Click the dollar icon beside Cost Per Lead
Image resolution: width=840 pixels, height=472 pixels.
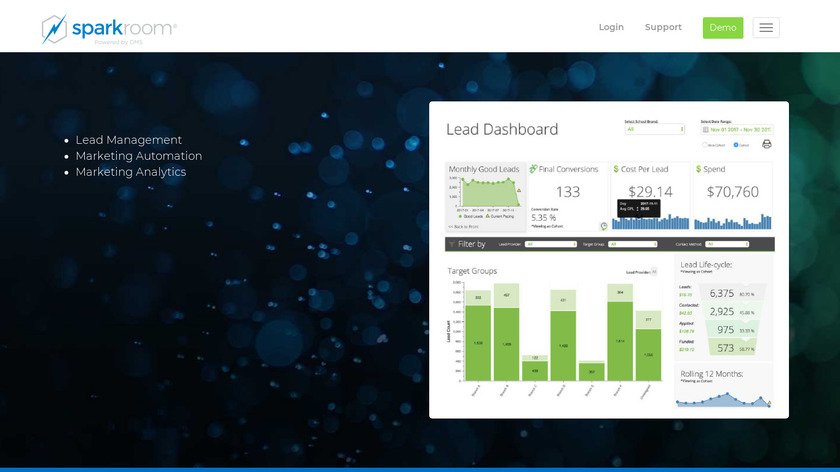616,169
